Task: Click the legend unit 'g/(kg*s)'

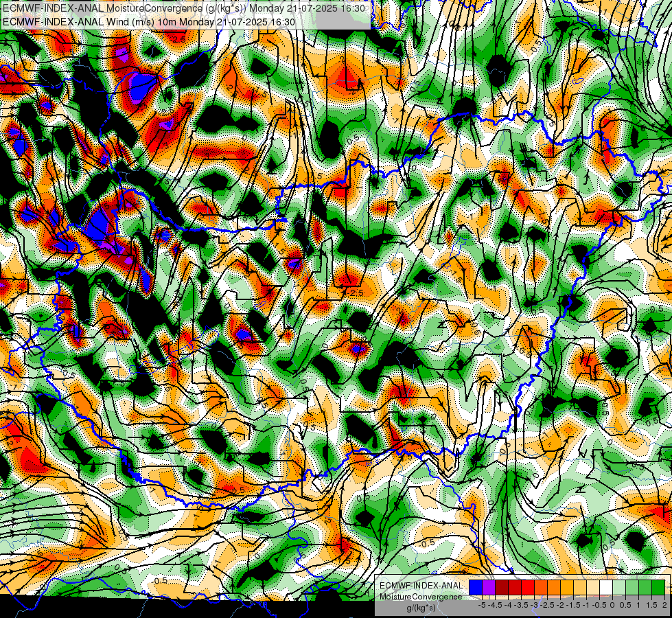Action: [x=421, y=608]
